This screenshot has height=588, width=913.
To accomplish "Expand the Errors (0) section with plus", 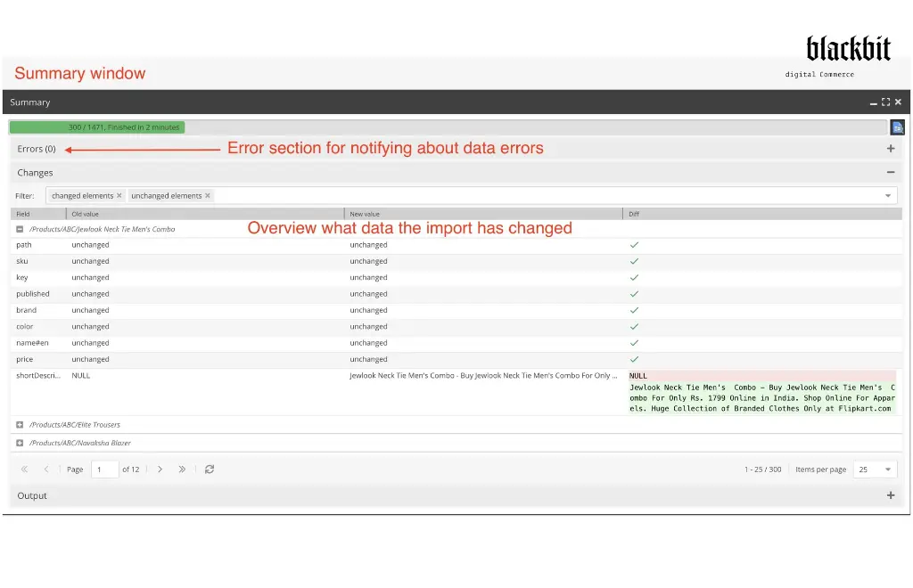I will (891, 148).
